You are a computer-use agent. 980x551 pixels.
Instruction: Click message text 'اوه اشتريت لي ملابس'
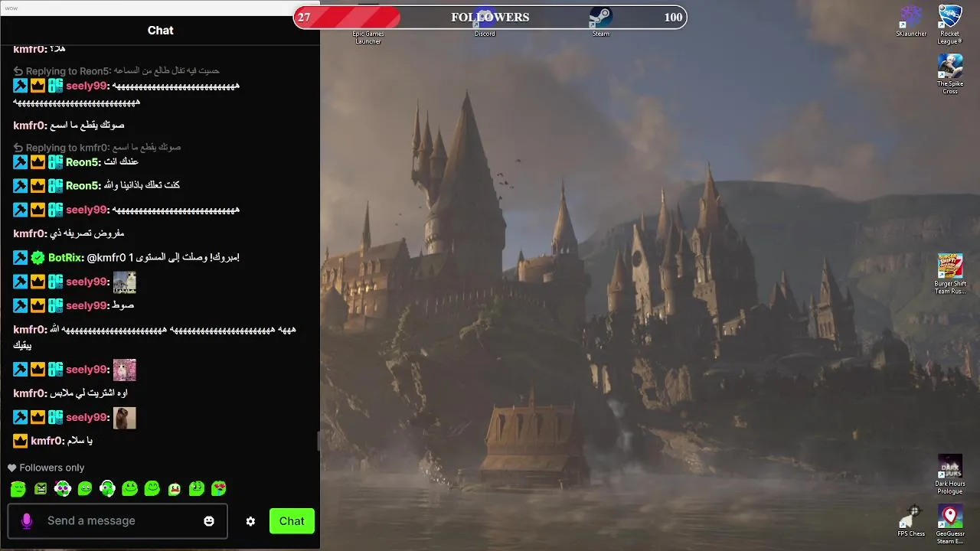point(89,393)
